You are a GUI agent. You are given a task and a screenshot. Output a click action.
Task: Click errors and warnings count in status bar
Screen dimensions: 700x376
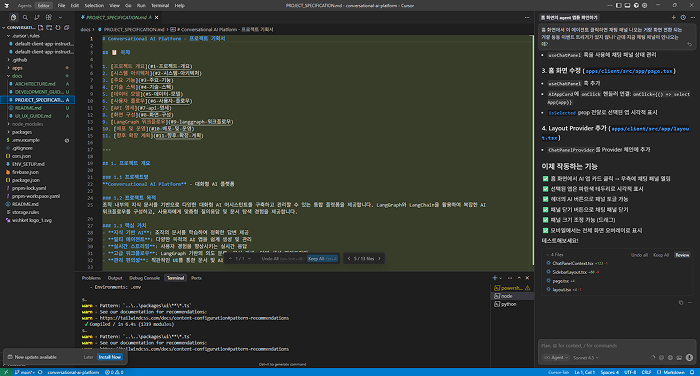click(x=114, y=372)
